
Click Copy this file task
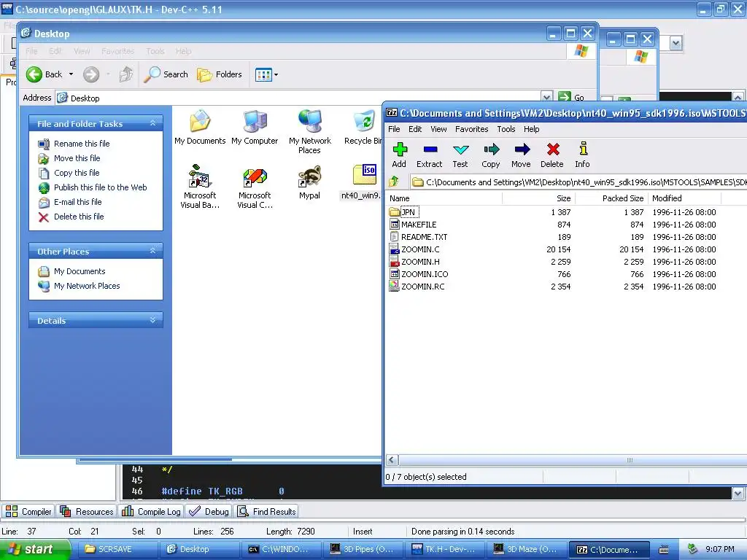coord(76,173)
